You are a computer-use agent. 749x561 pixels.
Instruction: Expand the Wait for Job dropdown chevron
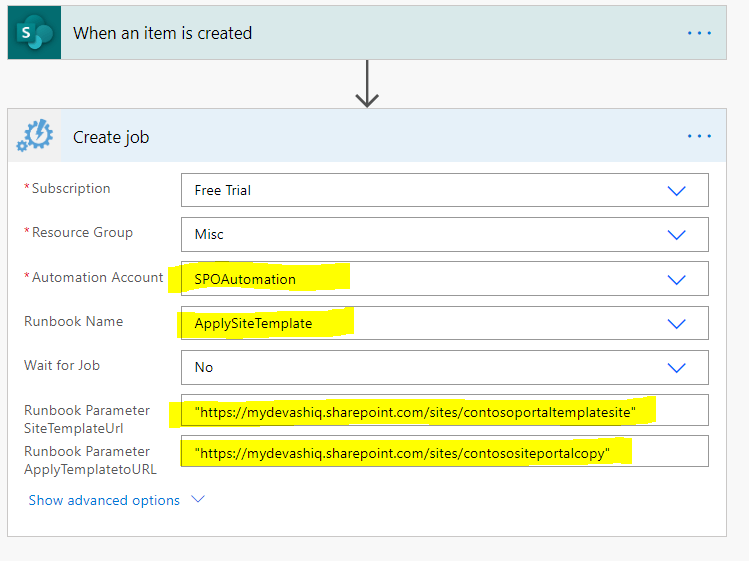[x=677, y=367]
